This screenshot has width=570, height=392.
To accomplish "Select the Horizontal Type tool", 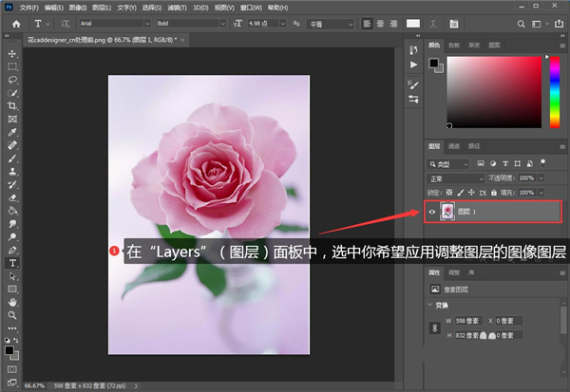I will click(x=12, y=263).
